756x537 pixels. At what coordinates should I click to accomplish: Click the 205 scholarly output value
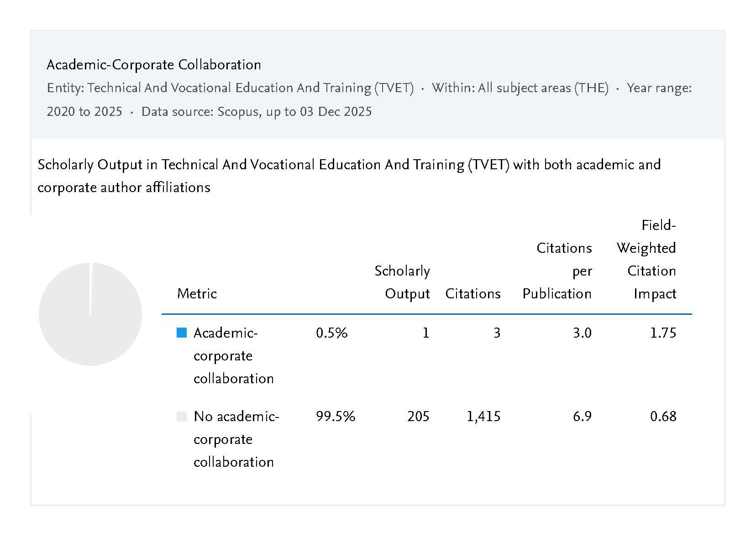coord(418,417)
